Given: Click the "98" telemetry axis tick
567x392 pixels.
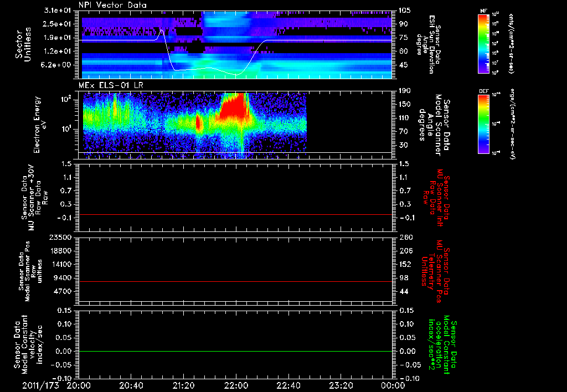Looking at the screenshot, I should click(x=404, y=278).
